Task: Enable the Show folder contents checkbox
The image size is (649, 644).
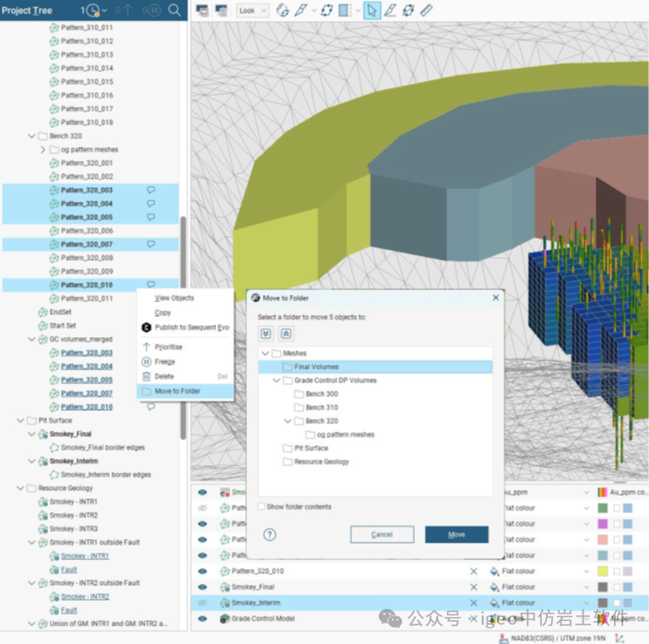Action: (x=262, y=507)
